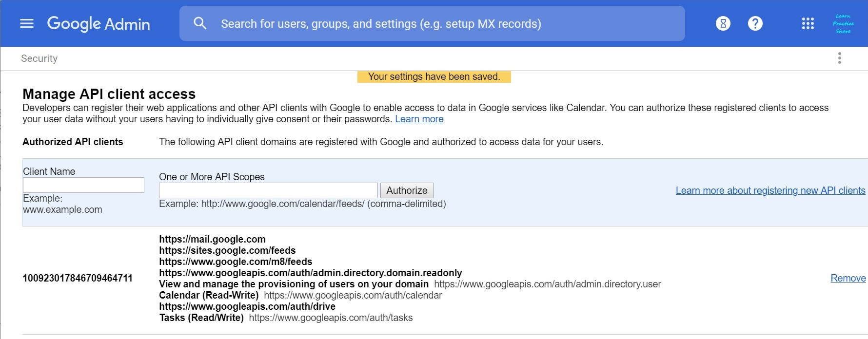Image resolution: width=868 pixels, height=339 pixels.
Task: Open the main hamburger menu
Action: tap(27, 23)
